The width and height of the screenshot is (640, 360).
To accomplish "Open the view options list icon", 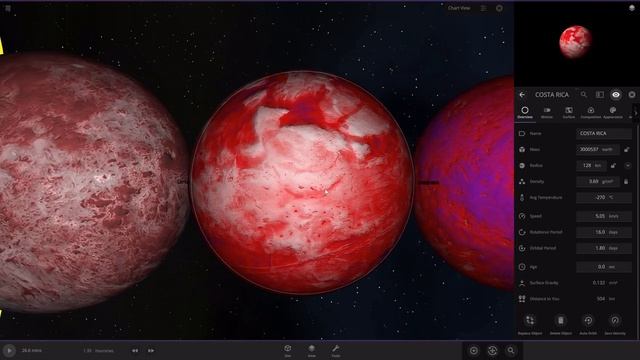I will 484,8.
